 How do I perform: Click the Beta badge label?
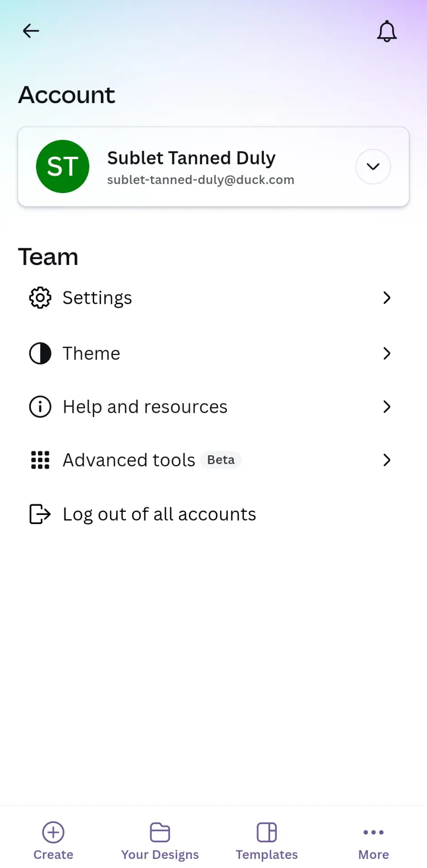pos(221,460)
